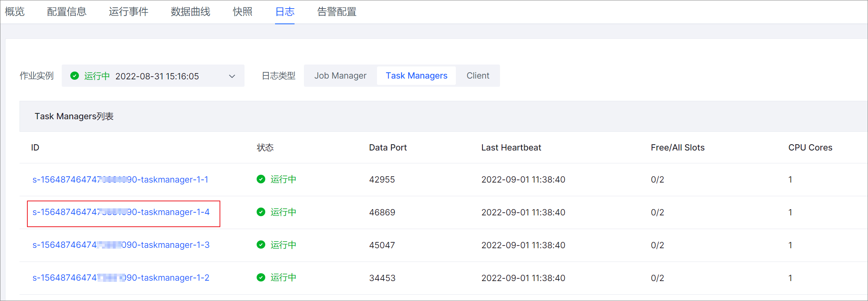Select the 日志 tab
The height and width of the screenshot is (301, 868).
(x=285, y=12)
